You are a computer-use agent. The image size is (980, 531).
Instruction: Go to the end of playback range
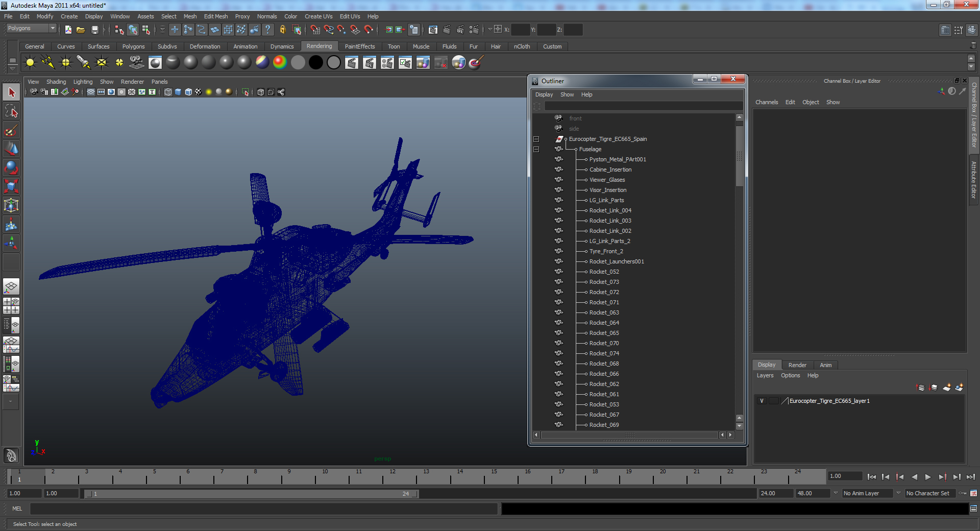970,477
